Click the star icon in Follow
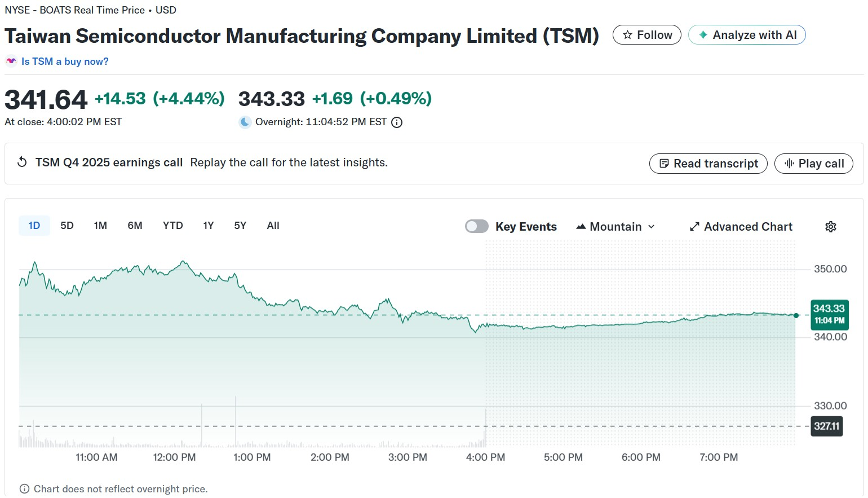Screen dimensions: 868x498 point(627,35)
